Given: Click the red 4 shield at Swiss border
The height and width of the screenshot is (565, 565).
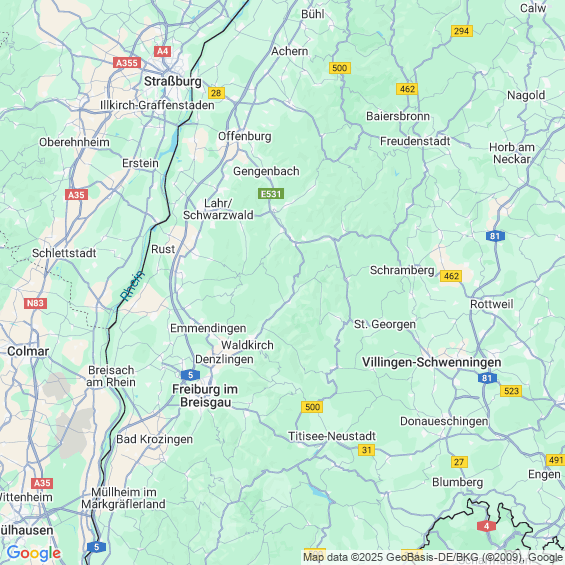Looking at the screenshot, I should point(486,526).
